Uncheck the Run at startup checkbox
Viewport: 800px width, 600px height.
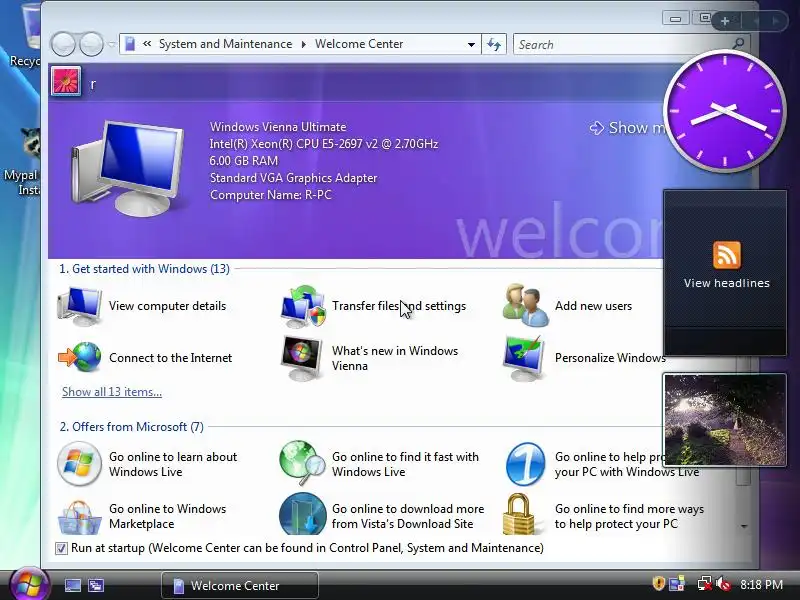[61, 548]
